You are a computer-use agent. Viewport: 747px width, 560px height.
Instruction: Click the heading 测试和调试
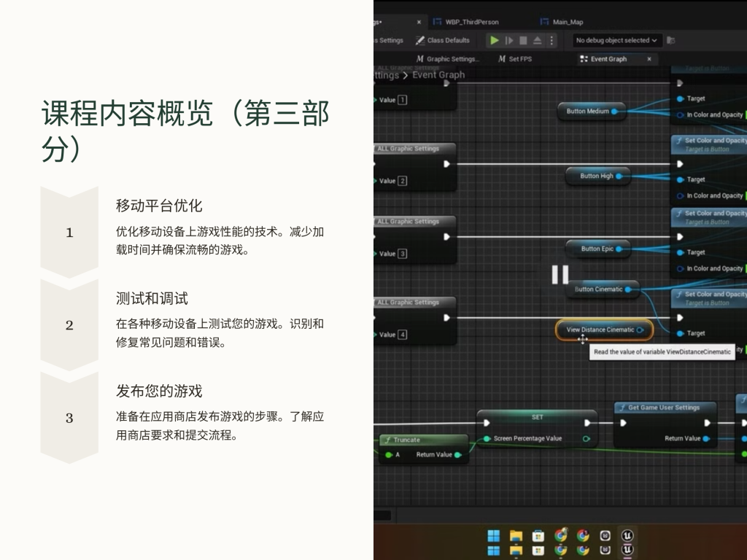click(x=152, y=298)
